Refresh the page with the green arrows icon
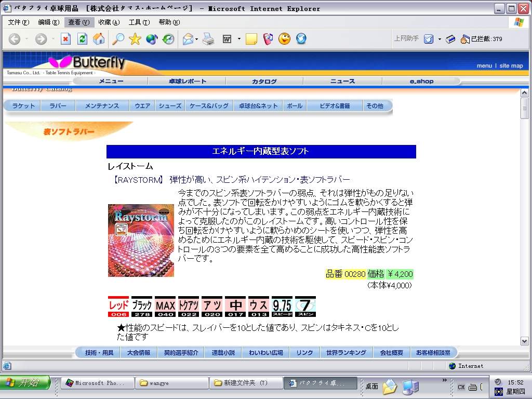 (82, 39)
